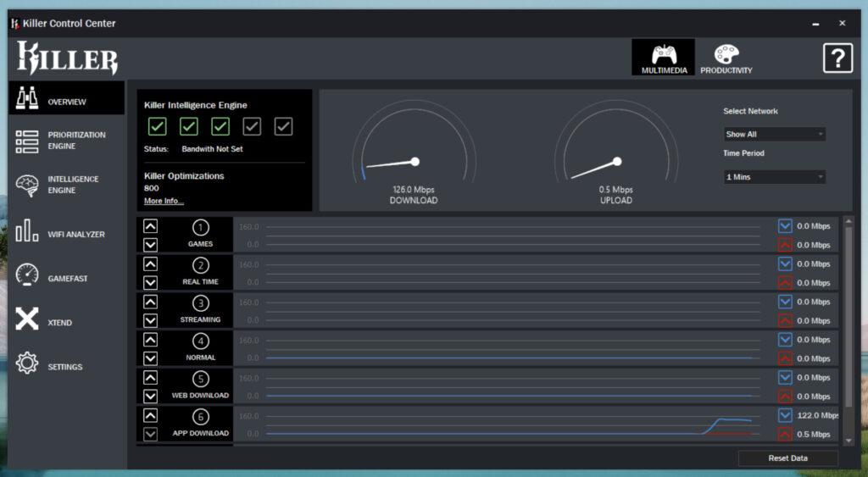This screenshot has width=868, height=477.
Task: Open Intelligence Engine brain icon
Action: [26, 186]
